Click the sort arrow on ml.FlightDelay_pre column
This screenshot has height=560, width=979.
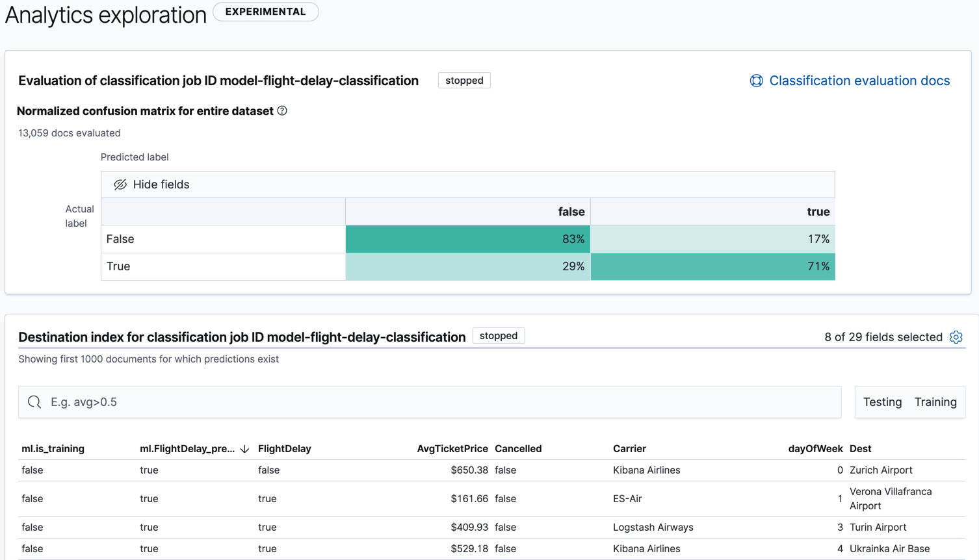tap(244, 448)
